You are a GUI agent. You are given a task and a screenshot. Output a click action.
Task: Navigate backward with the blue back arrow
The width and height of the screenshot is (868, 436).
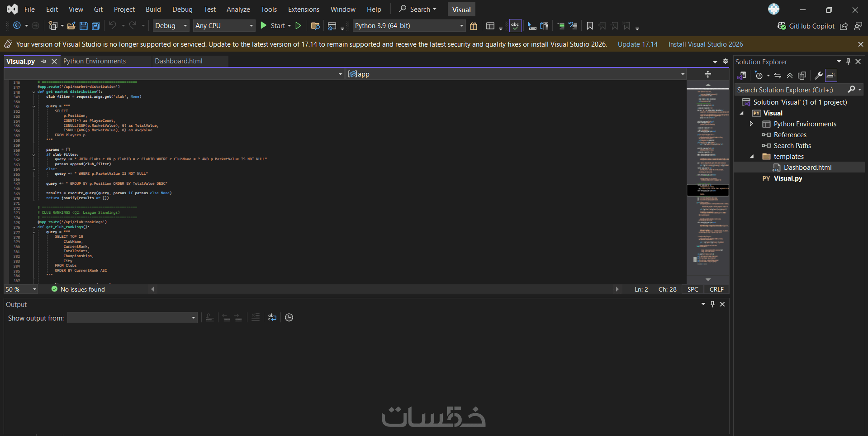click(x=17, y=26)
